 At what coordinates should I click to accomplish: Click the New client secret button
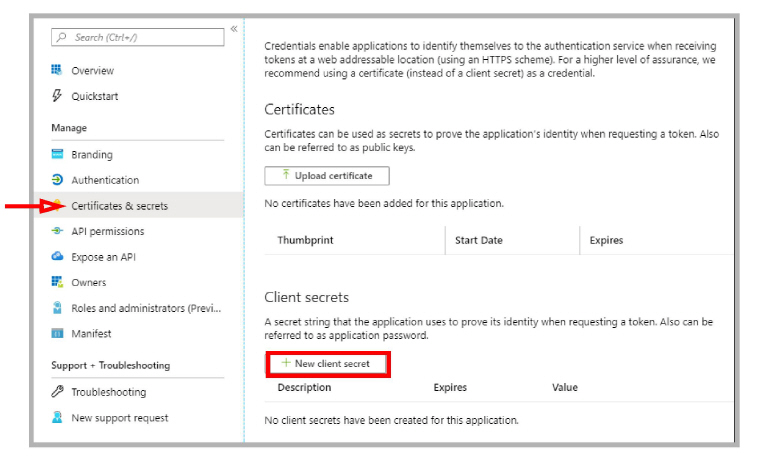(328, 364)
